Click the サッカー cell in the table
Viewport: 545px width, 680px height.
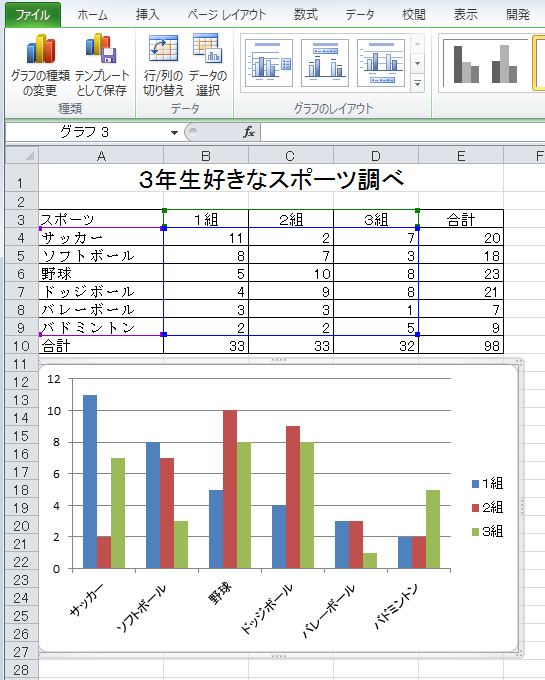click(101, 237)
